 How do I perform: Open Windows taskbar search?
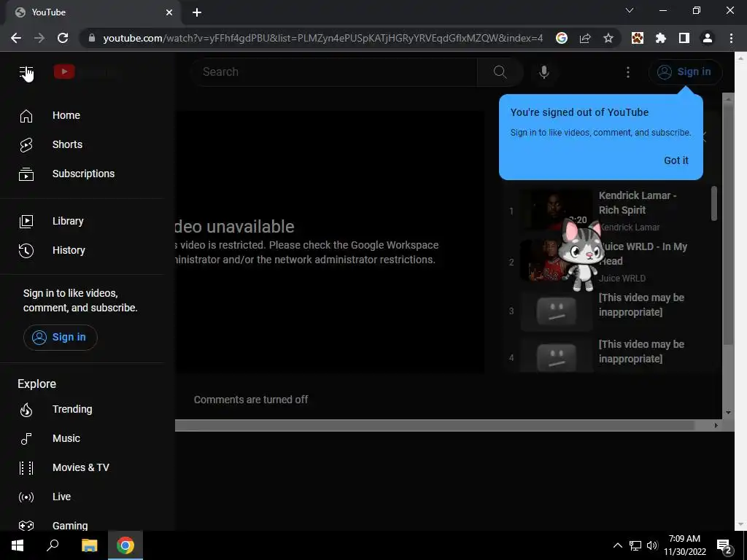[53, 545]
